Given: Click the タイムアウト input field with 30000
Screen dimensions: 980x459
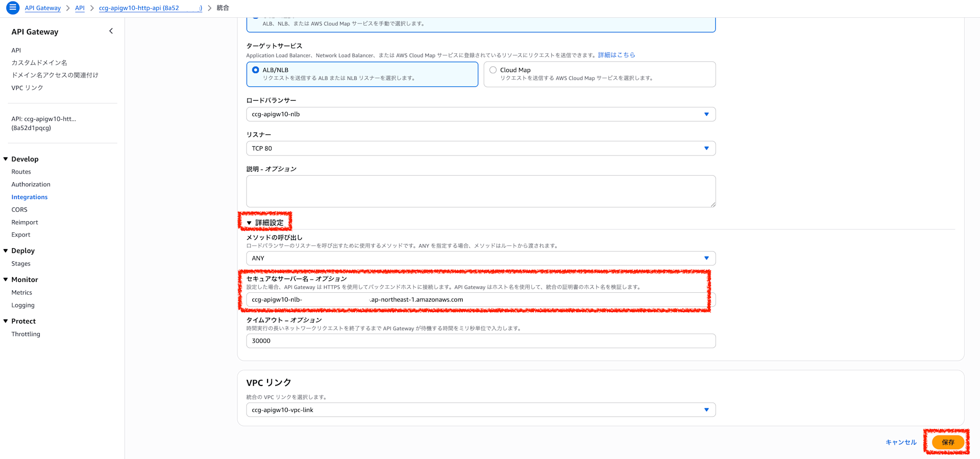Looking at the screenshot, I should [x=481, y=341].
